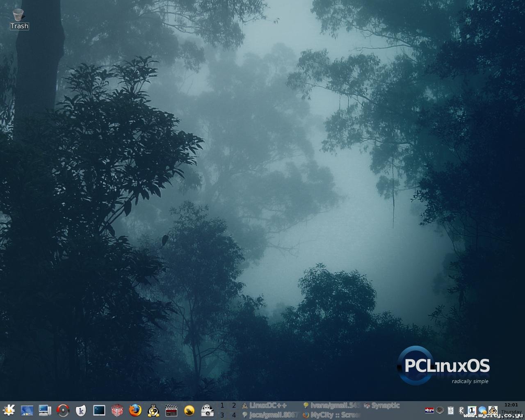
Task: Switch to virtual desktop 4
Action: pyautogui.click(x=234, y=415)
